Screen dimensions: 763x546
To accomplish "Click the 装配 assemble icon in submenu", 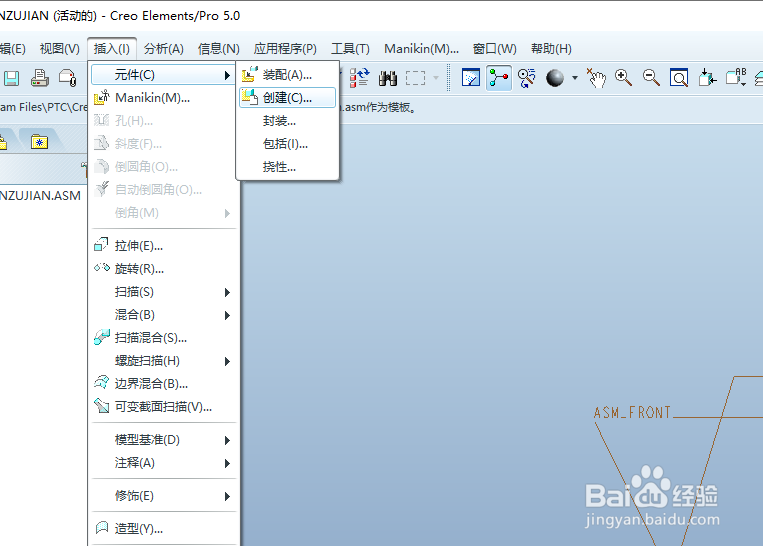I will click(250, 74).
